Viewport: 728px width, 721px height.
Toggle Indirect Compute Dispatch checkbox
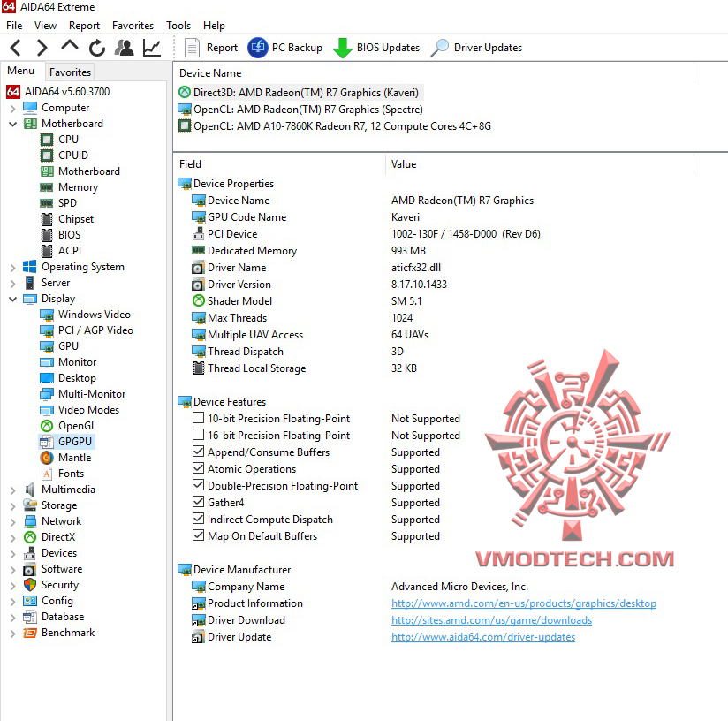(x=198, y=519)
